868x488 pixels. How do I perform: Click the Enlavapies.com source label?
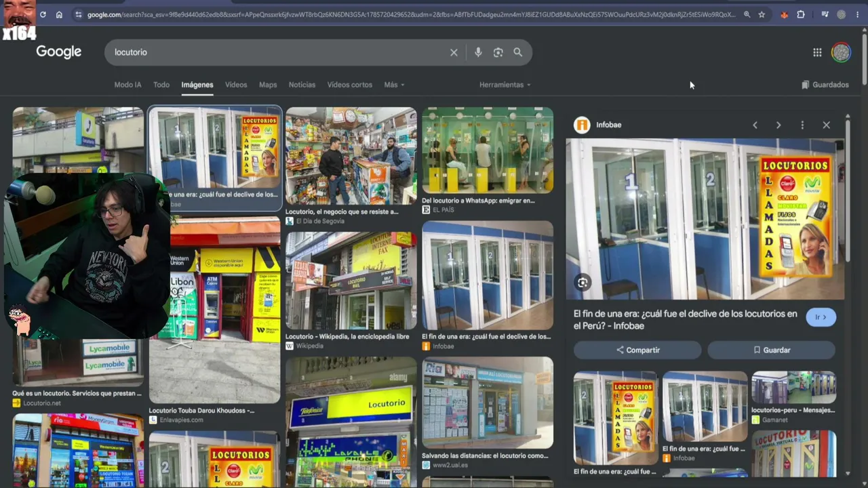click(181, 420)
